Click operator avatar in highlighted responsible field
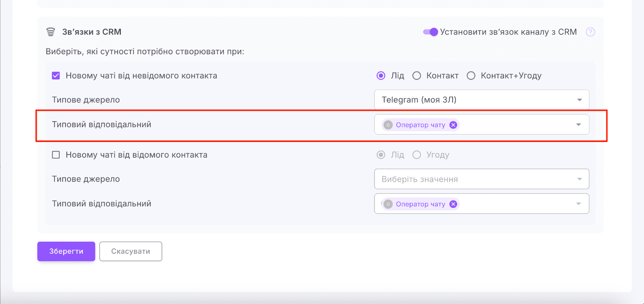Viewport: 644px width, 304px height. coord(388,125)
